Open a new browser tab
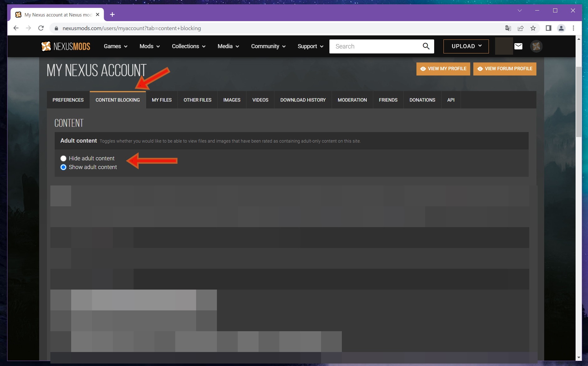Image resolution: width=588 pixels, height=366 pixels. click(112, 14)
